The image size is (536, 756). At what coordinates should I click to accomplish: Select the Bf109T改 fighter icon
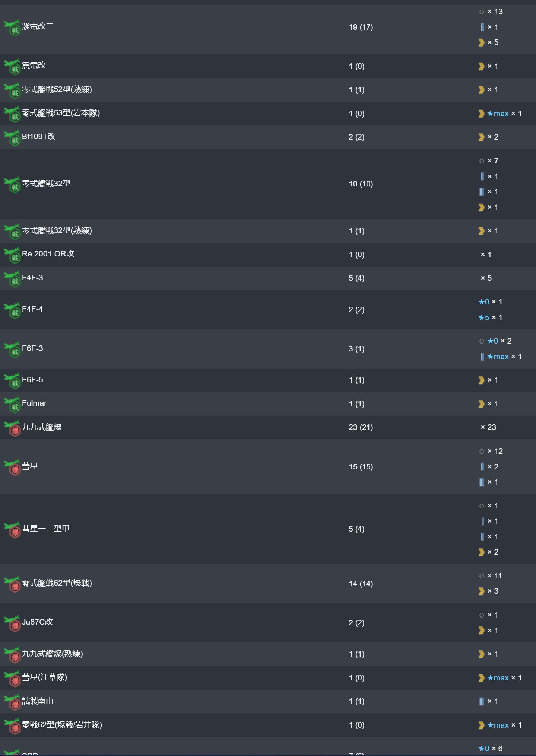pos(12,138)
